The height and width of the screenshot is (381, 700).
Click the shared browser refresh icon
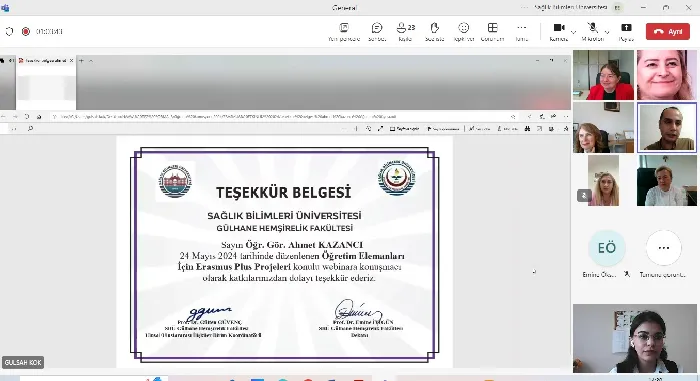pyautogui.click(x=27, y=117)
